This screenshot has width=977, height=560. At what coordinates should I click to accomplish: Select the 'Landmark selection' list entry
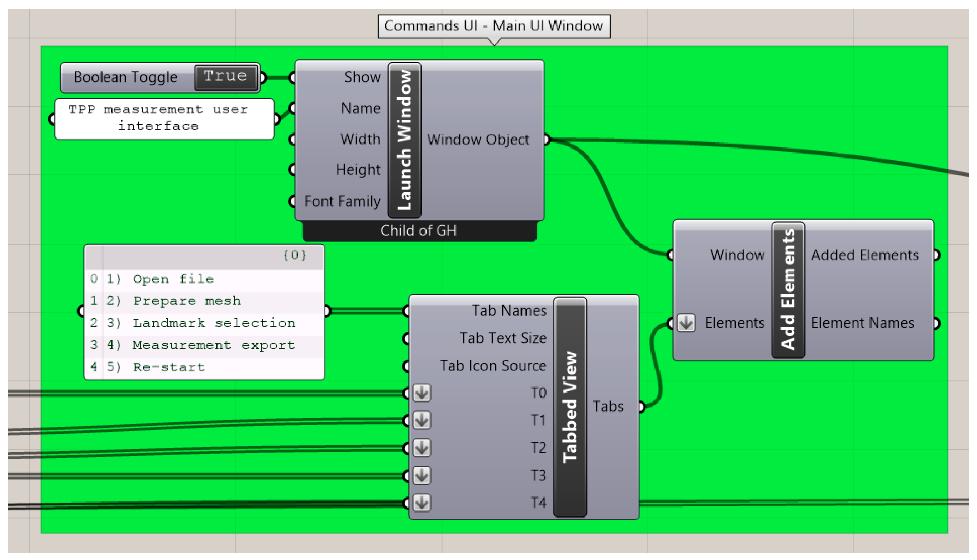[214, 323]
